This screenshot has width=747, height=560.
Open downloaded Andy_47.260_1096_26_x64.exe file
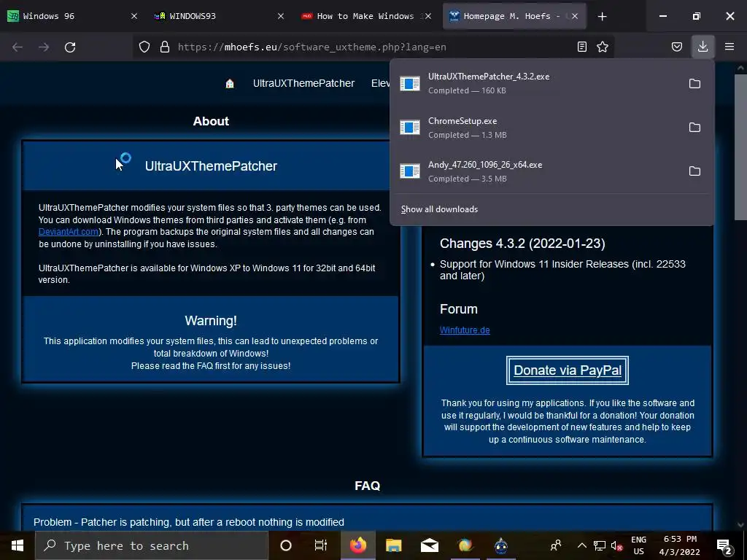coord(537,171)
